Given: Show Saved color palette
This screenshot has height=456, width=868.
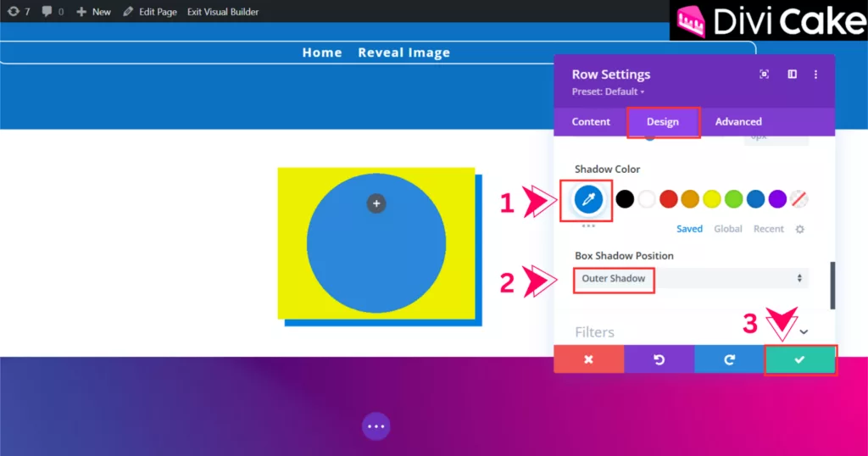Looking at the screenshot, I should 689,229.
